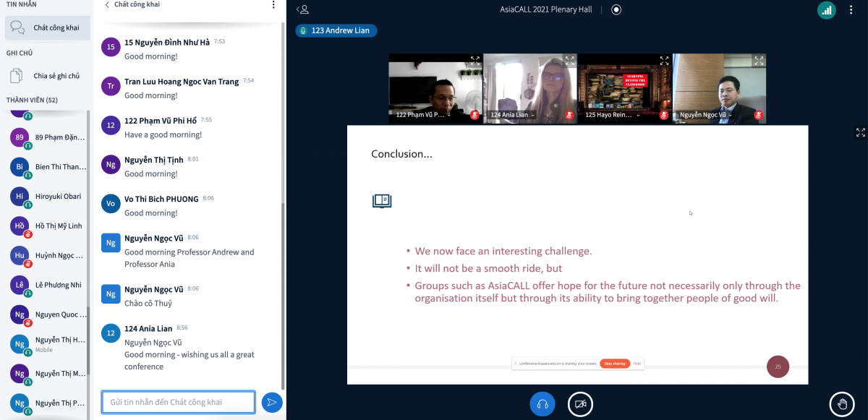This screenshot has width=868, height=420.
Task: Click the connection status signal icon
Action: [x=826, y=10]
